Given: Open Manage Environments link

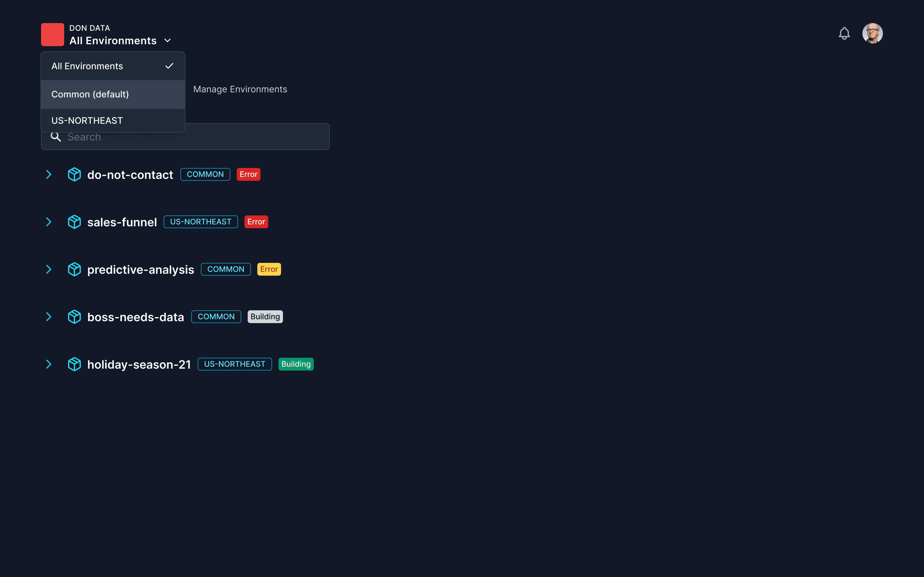Looking at the screenshot, I should tap(240, 89).
